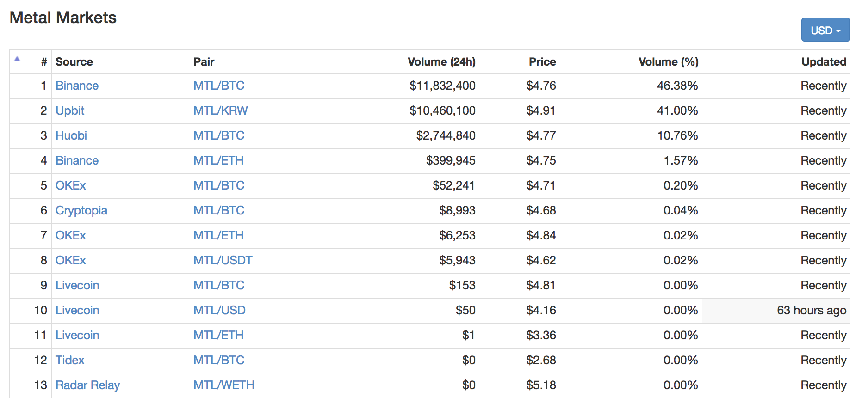The width and height of the screenshot is (868, 416).
Task: Open the MTL/WETH pair link
Action: tap(224, 385)
